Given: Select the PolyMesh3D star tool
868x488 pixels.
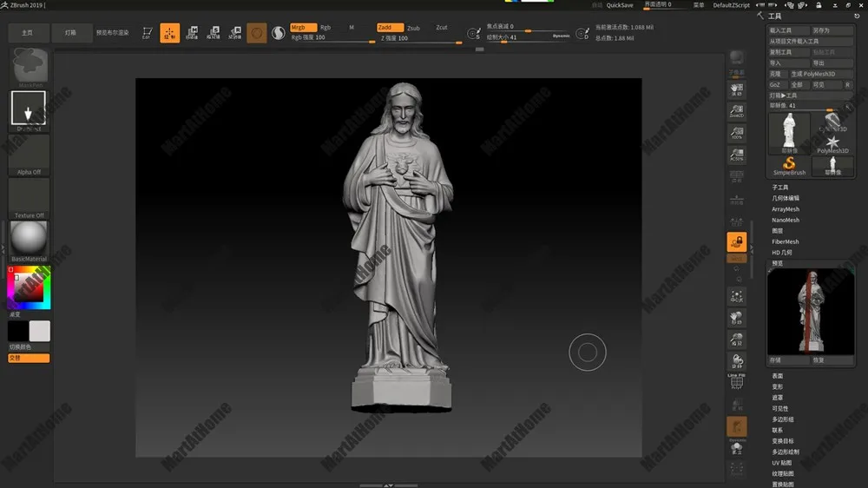Looking at the screenshot, I should (x=832, y=143).
